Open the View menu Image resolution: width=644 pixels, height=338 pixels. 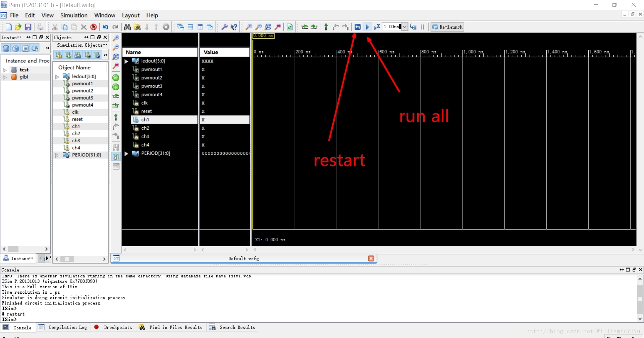(x=48, y=15)
